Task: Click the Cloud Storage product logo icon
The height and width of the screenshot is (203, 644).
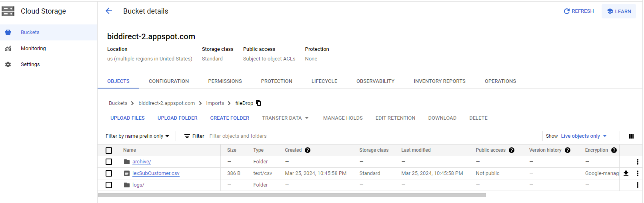Action: pos(8,11)
